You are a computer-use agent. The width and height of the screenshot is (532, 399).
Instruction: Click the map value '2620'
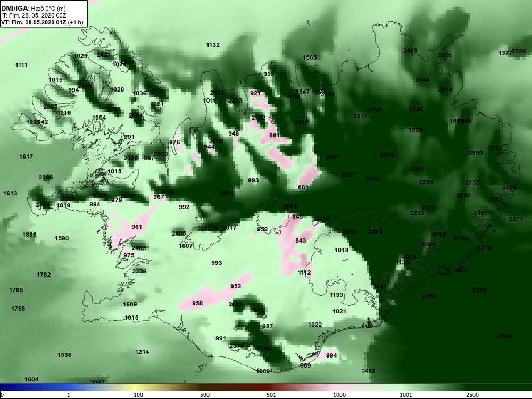coord(463,195)
